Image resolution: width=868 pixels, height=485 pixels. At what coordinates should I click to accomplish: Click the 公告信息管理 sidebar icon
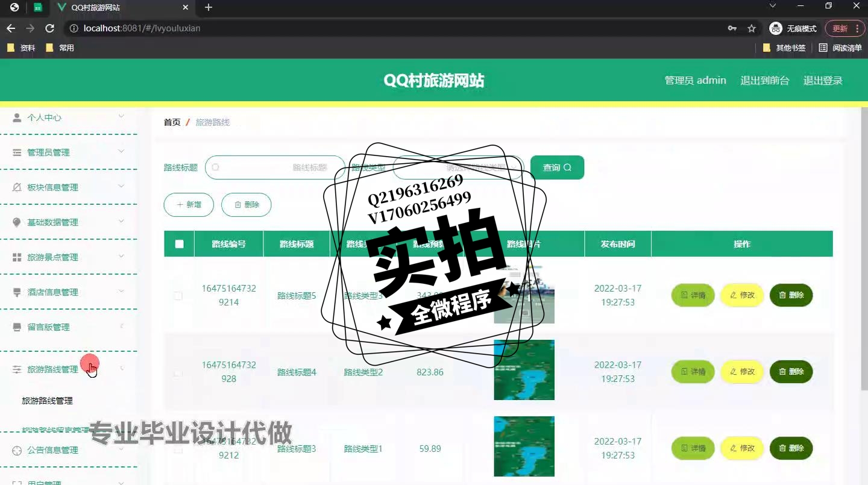pos(17,450)
